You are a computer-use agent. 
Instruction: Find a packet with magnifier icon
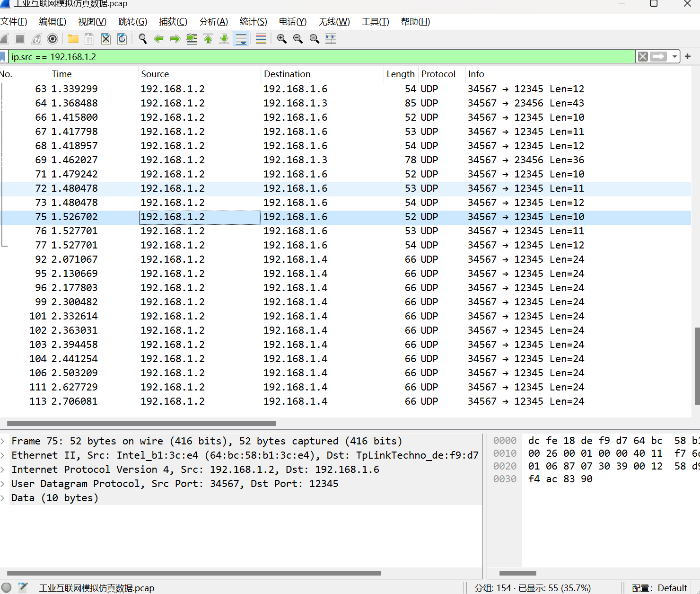142,39
